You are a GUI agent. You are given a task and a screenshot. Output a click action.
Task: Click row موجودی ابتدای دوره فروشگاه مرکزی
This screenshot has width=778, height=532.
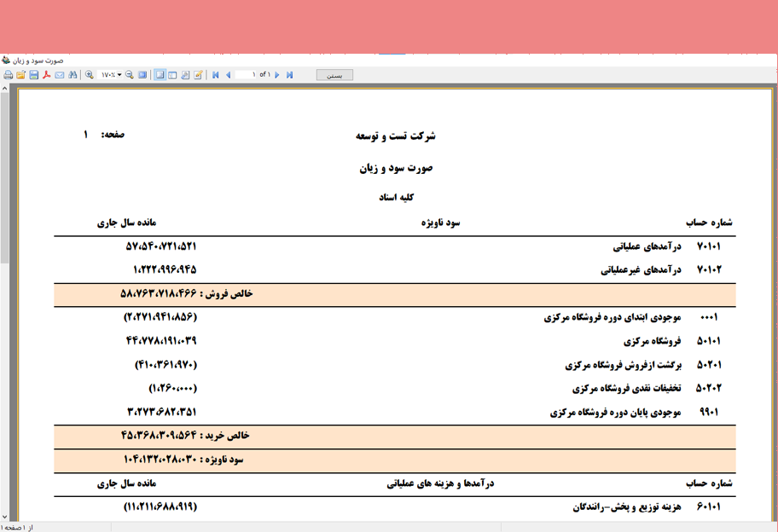[395, 317]
